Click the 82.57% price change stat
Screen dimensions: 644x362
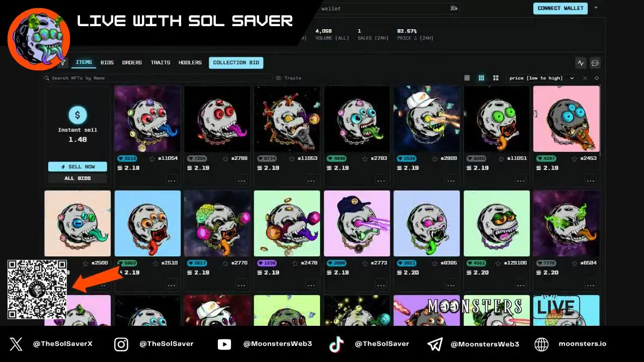(x=407, y=31)
